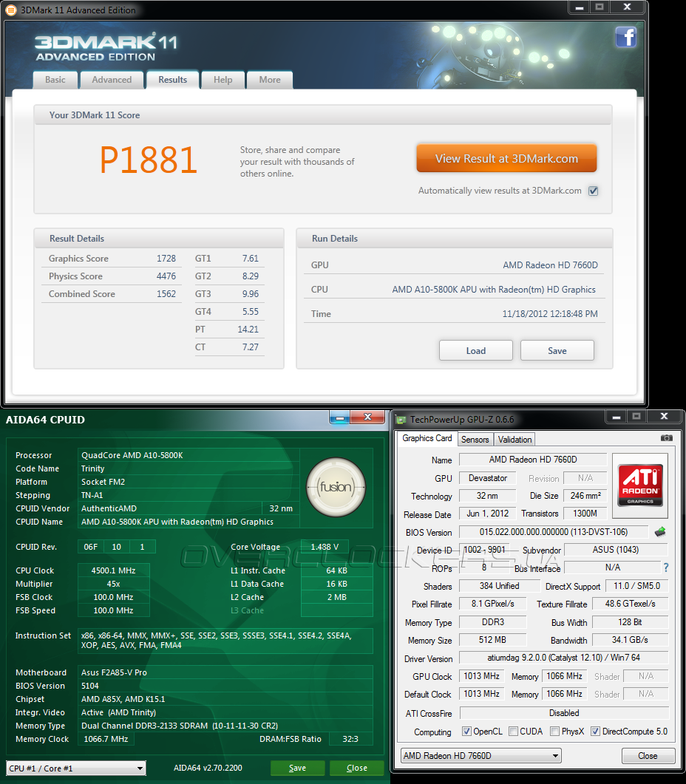Open the More tab in 3DMark
This screenshot has width=686, height=784.
[270, 80]
